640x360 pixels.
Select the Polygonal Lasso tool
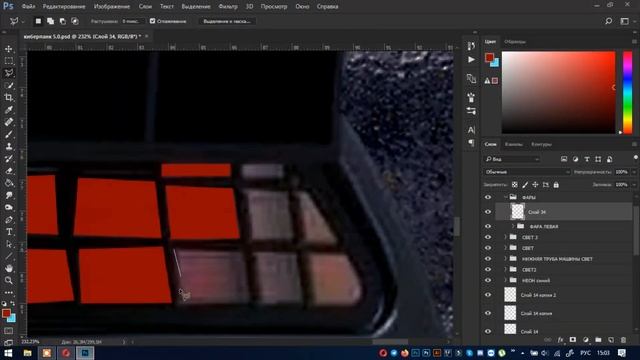coord(9,73)
